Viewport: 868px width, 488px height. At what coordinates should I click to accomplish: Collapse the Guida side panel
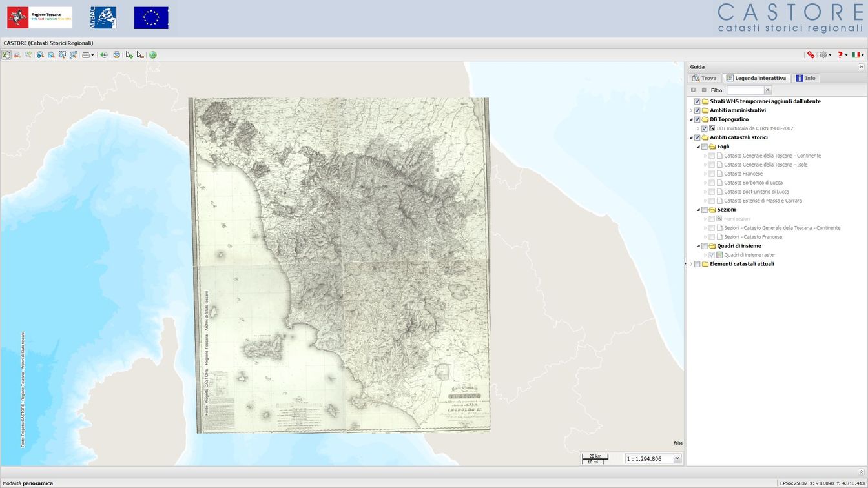pyautogui.click(x=861, y=67)
